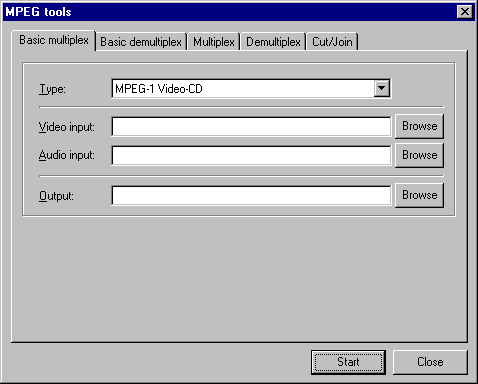Open the Basic demultiplex tab
478x384 pixels.
click(x=141, y=42)
